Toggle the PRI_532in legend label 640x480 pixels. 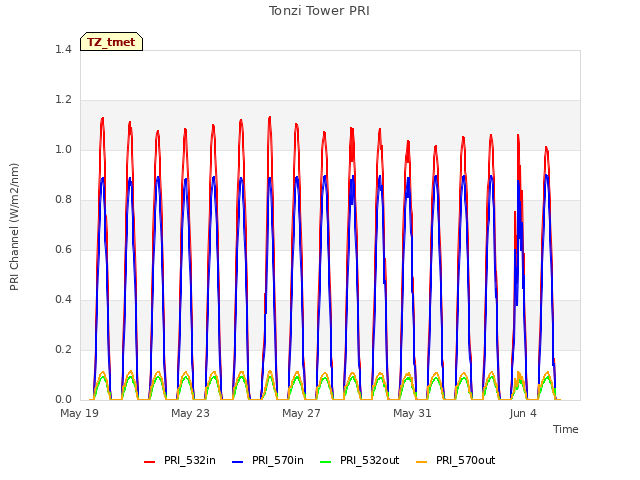(190, 461)
